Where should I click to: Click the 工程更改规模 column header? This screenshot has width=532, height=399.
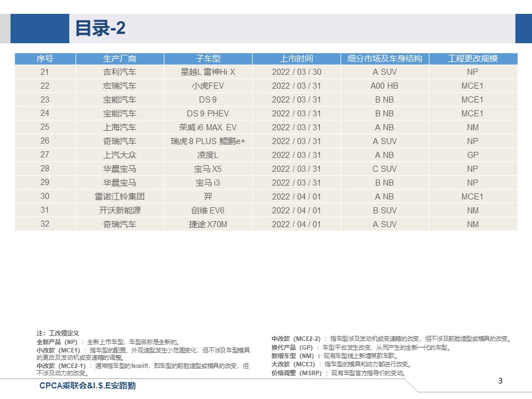[x=473, y=59]
